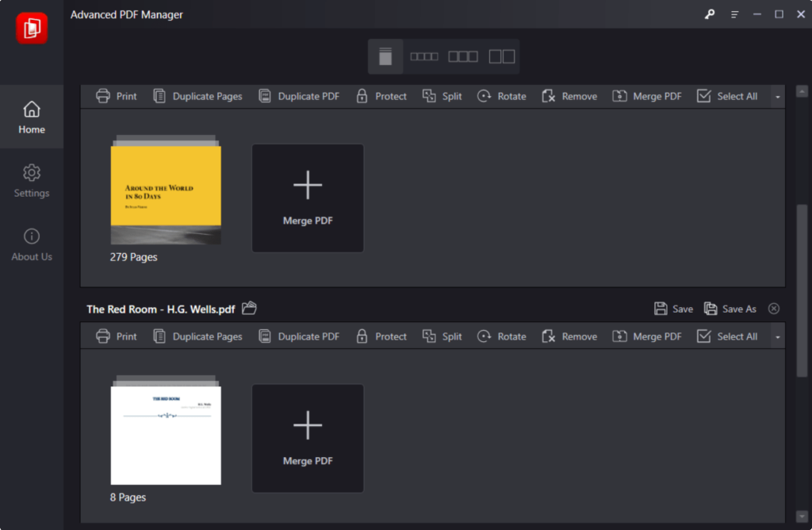Viewport: 812px width, 530px height.
Task: Click the Advanced PDF Manager red logo
Action: (x=32, y=28)
